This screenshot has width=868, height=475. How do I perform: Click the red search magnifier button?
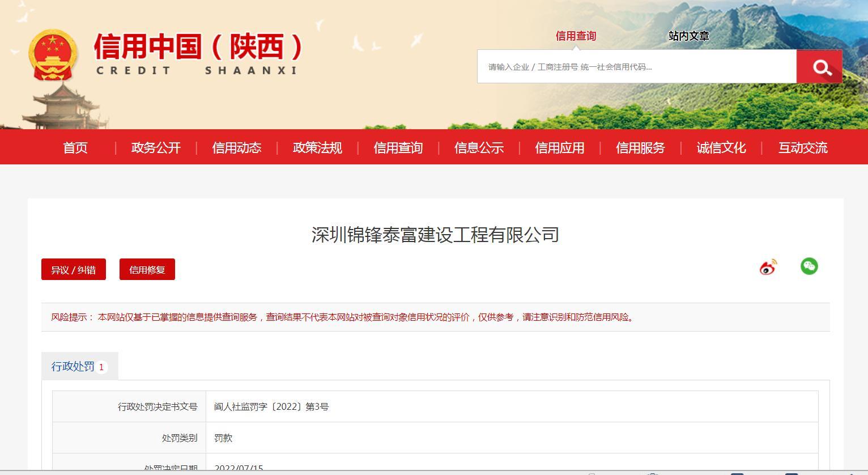pos(819,67)
